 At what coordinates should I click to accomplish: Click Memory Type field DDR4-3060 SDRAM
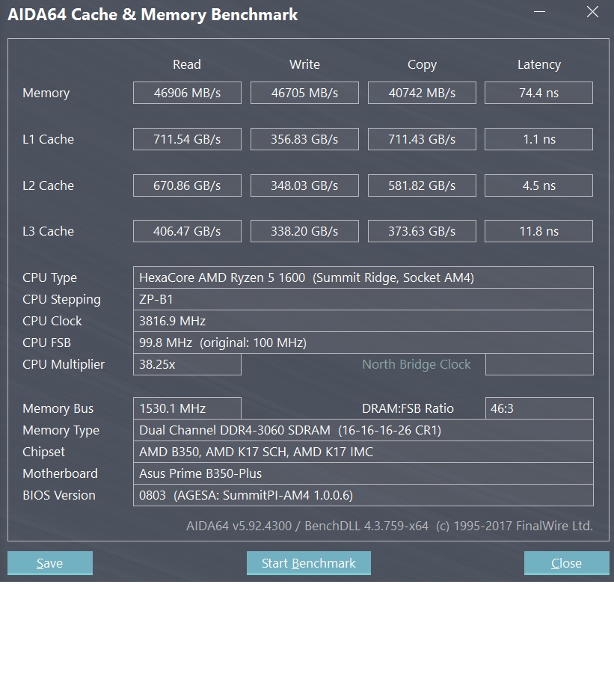[363, 430]
